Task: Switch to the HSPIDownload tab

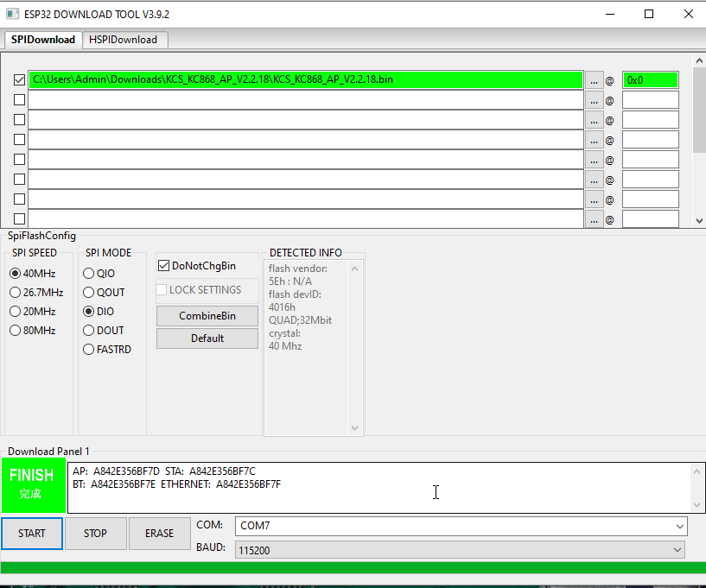Action: pyautogui.click(x=124, y=40)
